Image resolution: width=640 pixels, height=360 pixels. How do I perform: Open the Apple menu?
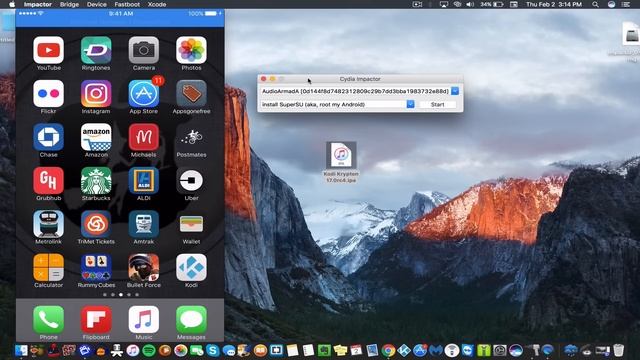(x=12, y=4)
